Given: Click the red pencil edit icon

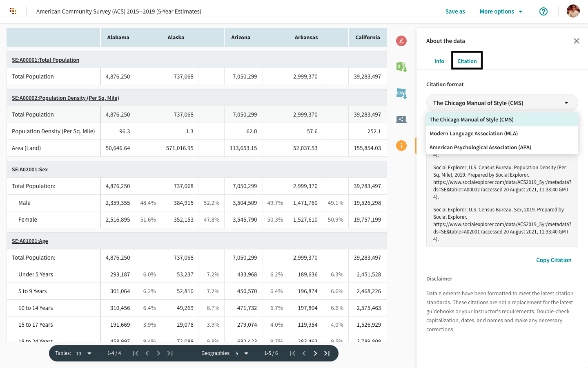Looking at the screenshot, I should tap(401, 41).
